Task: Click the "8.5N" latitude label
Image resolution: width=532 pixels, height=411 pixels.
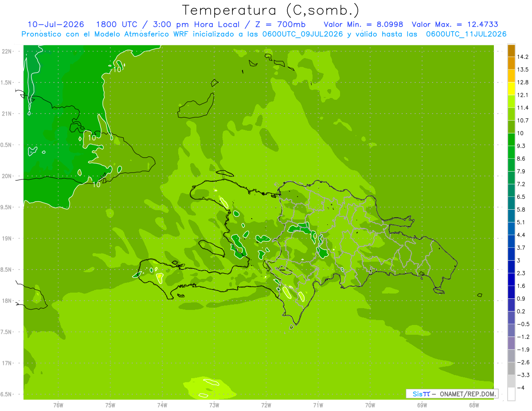Action: [6, 270]
